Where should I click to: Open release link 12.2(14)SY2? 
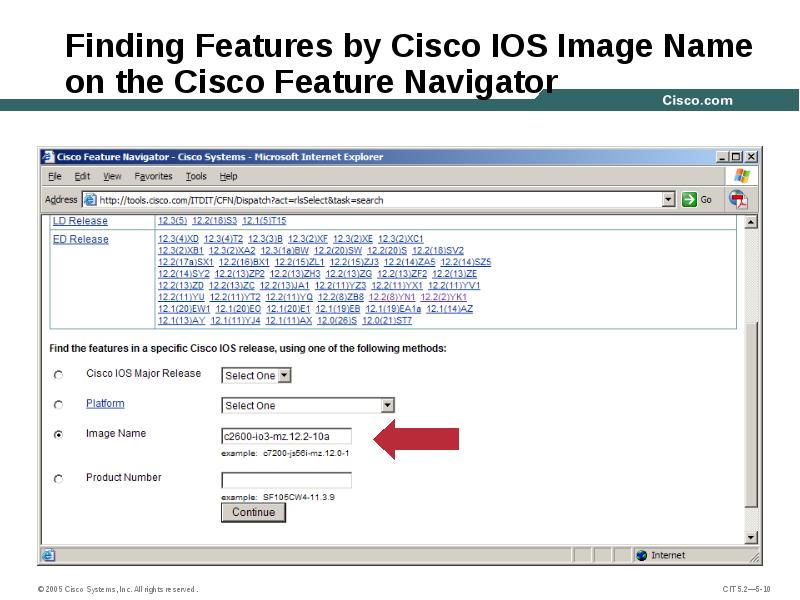click(x=184, y=274)
